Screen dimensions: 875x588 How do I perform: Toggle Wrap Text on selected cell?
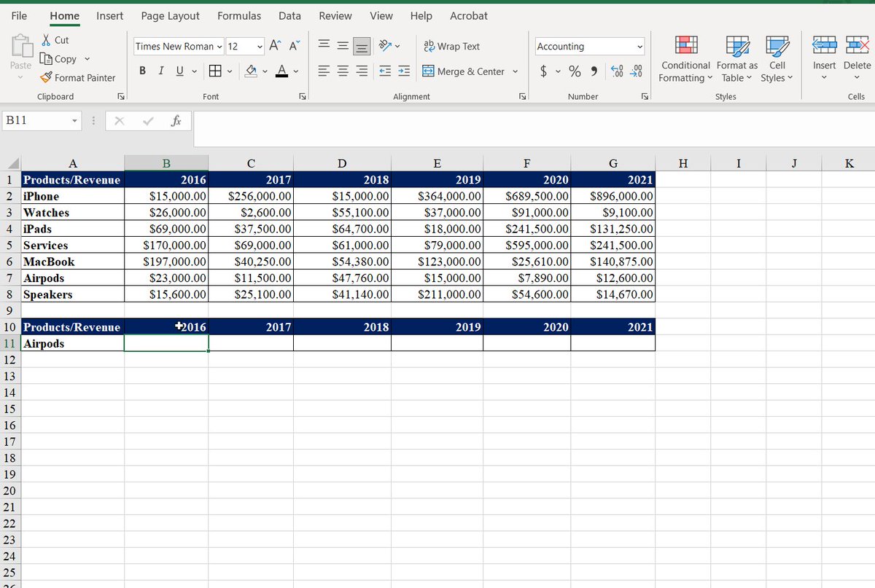point(452,46)
